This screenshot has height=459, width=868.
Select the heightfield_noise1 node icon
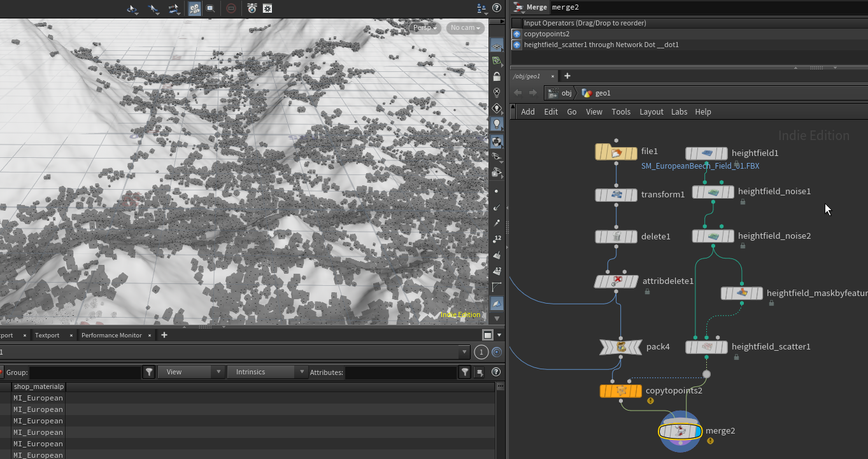713,192
